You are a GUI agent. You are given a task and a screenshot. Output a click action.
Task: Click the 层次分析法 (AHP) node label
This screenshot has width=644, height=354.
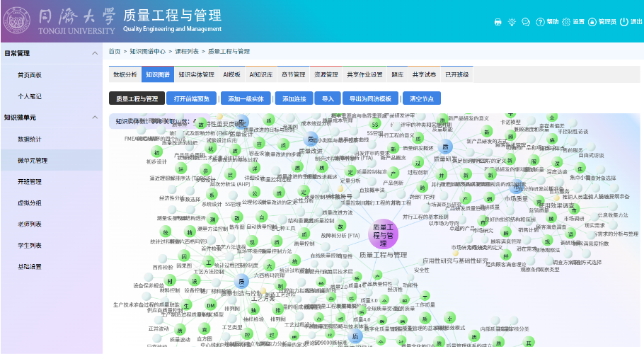[230, 184]
